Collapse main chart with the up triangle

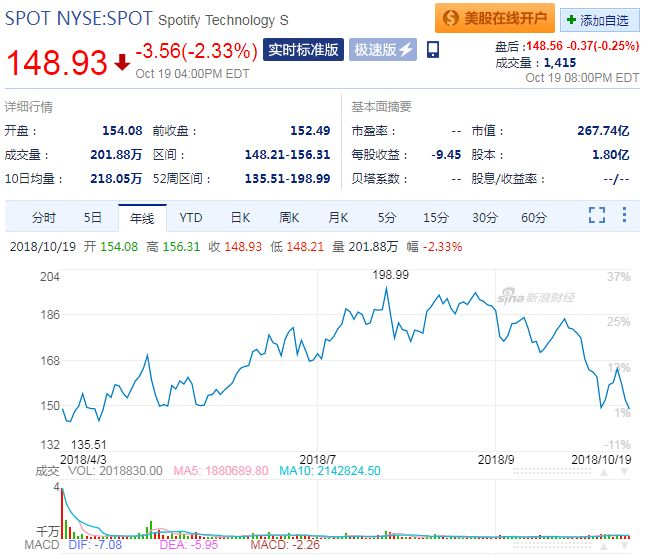tap(604, 472)
